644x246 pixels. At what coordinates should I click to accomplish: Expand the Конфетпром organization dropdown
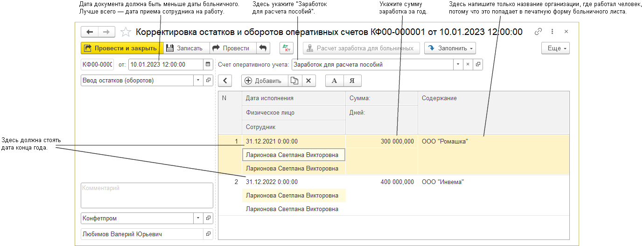197,218
